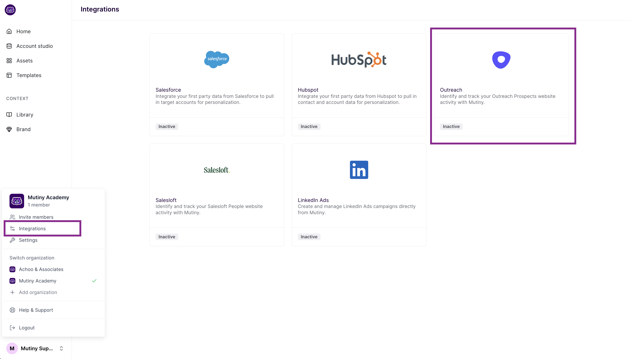Open Settings from the account menu
The width and height of the screenshot is (644, 359).
point(28,240)
